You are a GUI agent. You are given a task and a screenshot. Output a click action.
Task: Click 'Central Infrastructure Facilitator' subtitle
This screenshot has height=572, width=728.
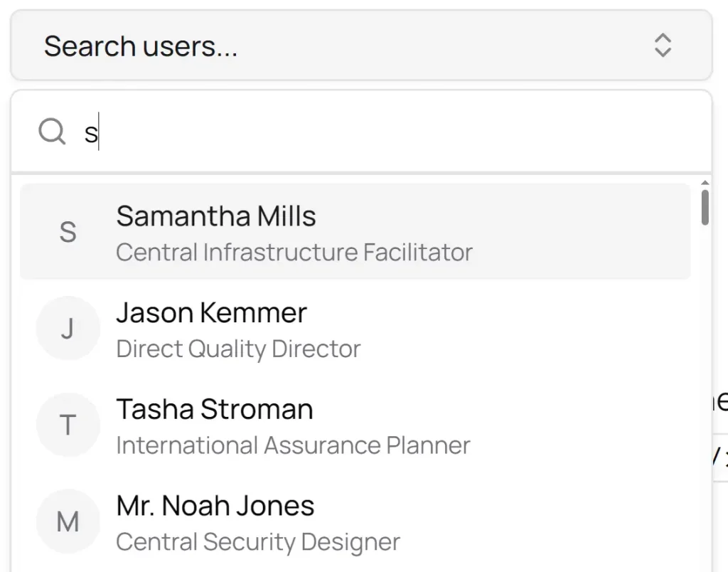pos(294,252)
